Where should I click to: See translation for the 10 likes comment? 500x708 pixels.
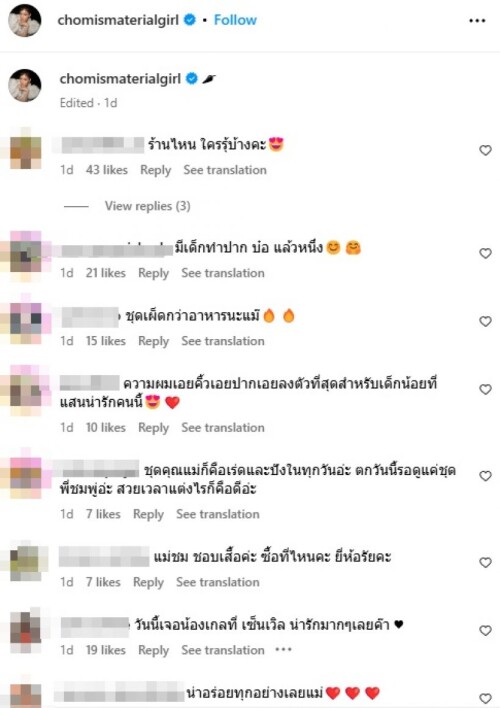223,428
